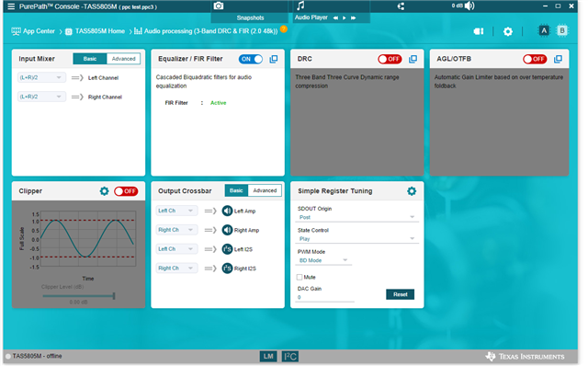
Task: Select Output Crossbar Basic mode
Action: pos(236,190)
